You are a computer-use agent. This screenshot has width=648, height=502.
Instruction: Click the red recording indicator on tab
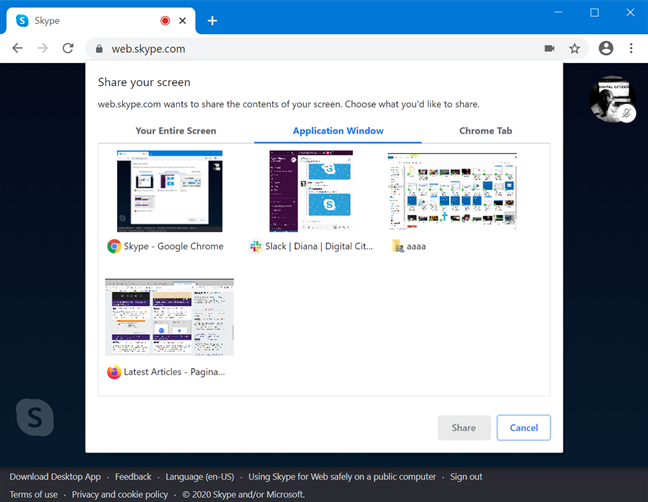(165, 21)
